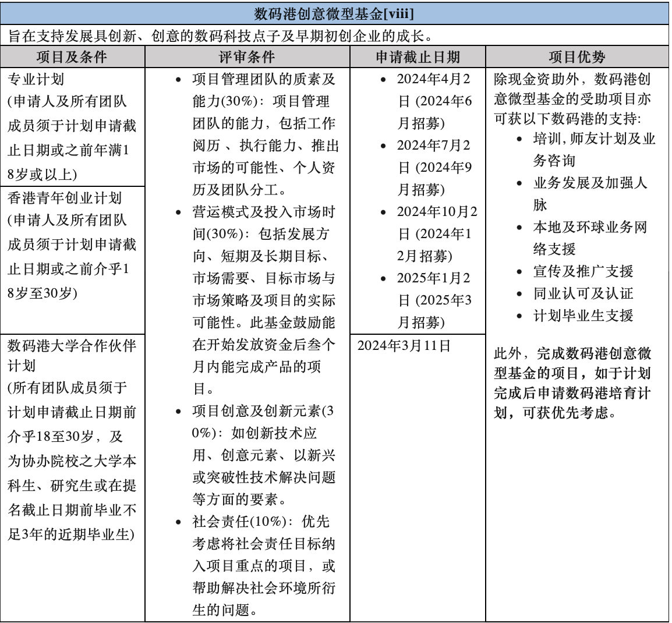Click the column header 申请截止日期
The height and width of the screenshot is (623, 672).
(x=418, y=57)
